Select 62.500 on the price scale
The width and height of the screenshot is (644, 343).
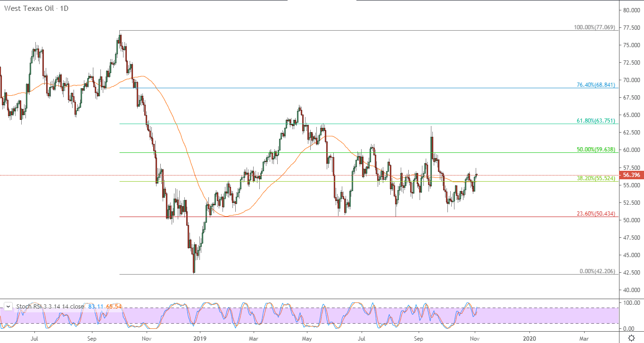pyautogui.click(x=631, y=133)
